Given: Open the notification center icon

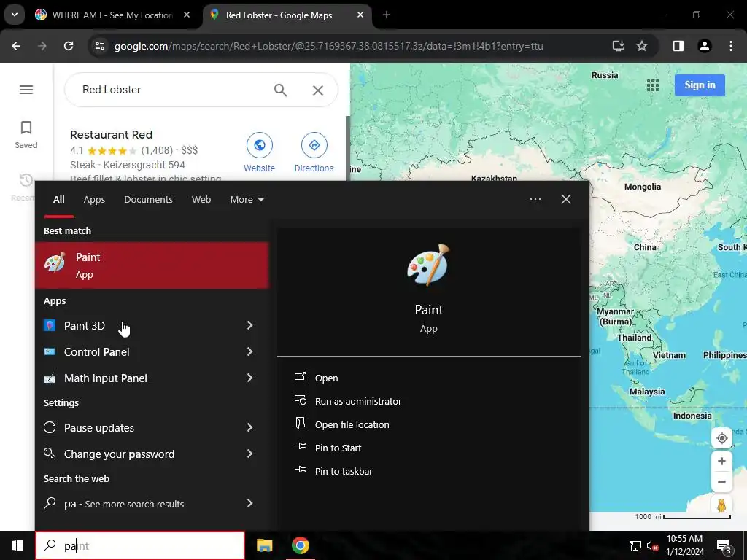Looking at the screenshot, I should coord(724,545).
